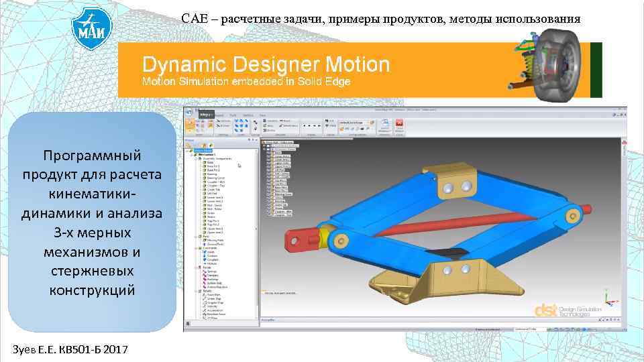Toggle Upper Arm 1 checkbox in graphics-window list
This screenshot has height=362, width=644.
[x=268, y=164]
